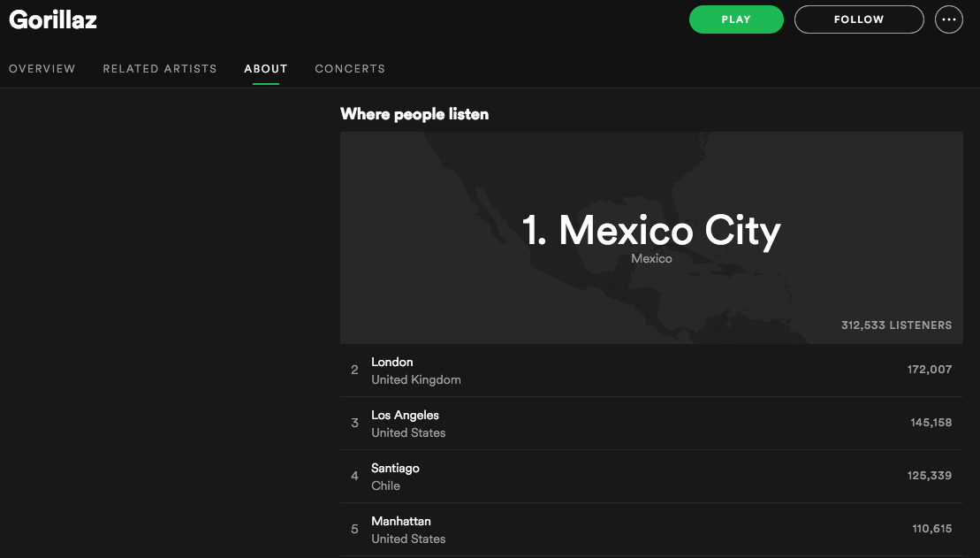Click rank number 4 beside Santiago
Viewport: 980px width, 558px height.
354,477
